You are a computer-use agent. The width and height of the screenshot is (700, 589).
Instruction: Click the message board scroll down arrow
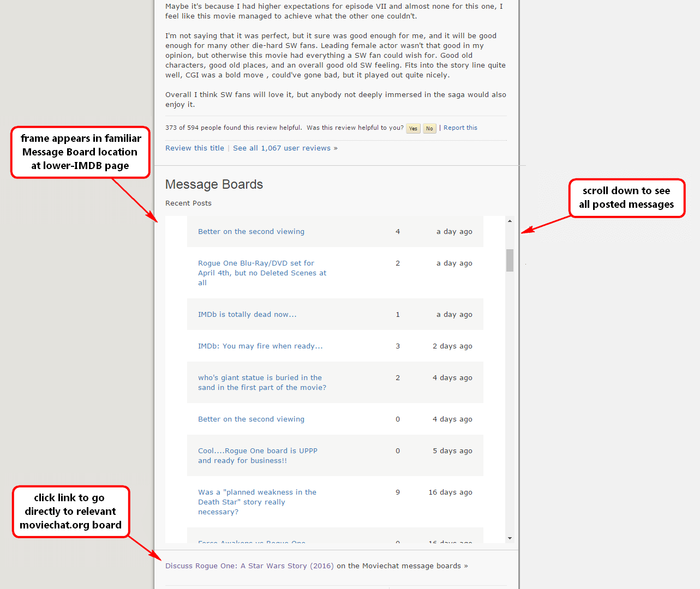(x=510, y=538)
